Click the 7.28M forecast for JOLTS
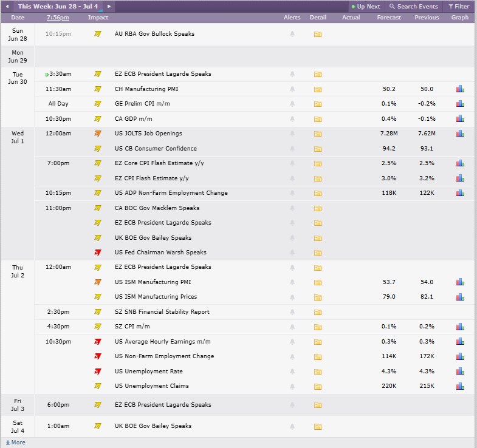The image size is (477, 448). click(389, 134)
